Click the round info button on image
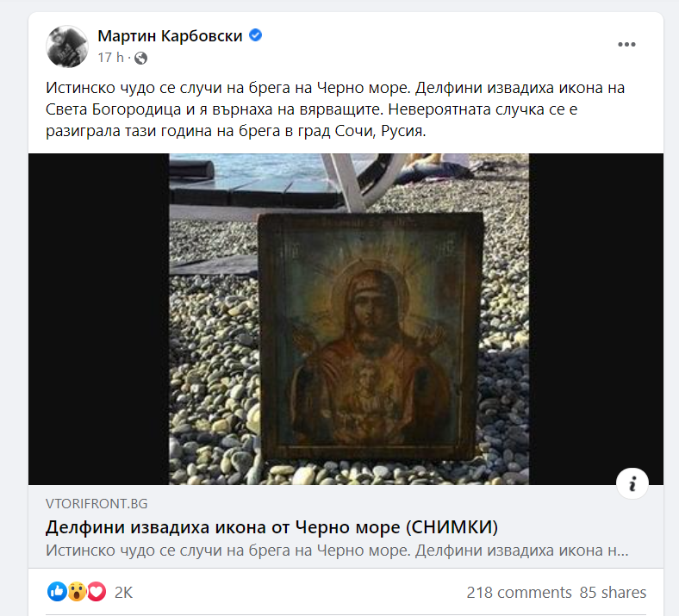This screenshot has width=679, height=616. point(632,483)
